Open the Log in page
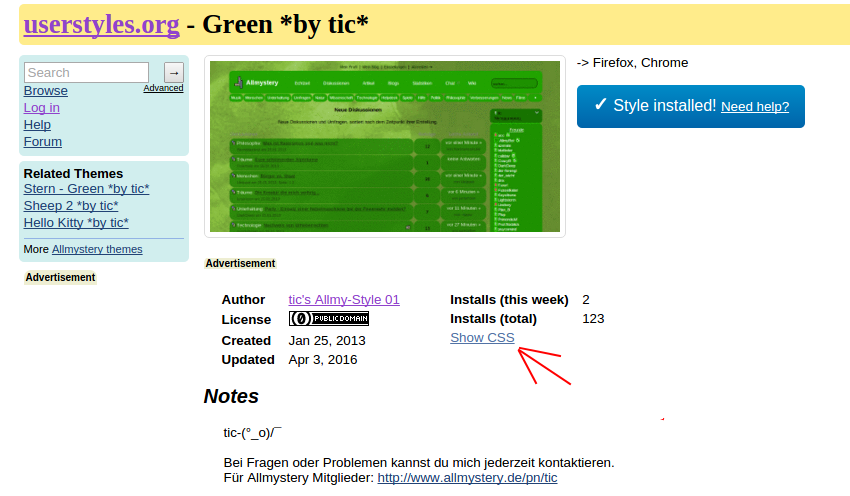This screenshot has width=850, height=496. (42, 107)
